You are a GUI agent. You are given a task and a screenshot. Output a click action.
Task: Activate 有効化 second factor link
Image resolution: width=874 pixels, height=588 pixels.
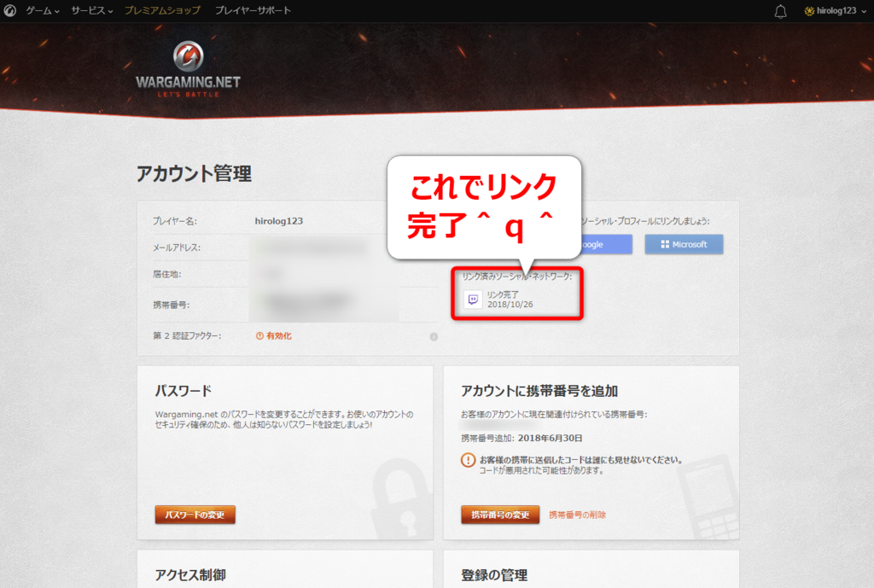tap(274, 336)
